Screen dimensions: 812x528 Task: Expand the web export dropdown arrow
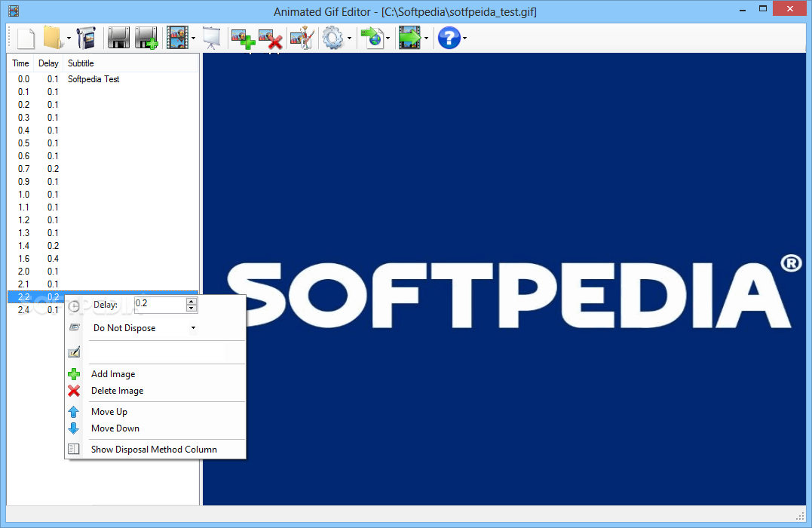[388, 38]
